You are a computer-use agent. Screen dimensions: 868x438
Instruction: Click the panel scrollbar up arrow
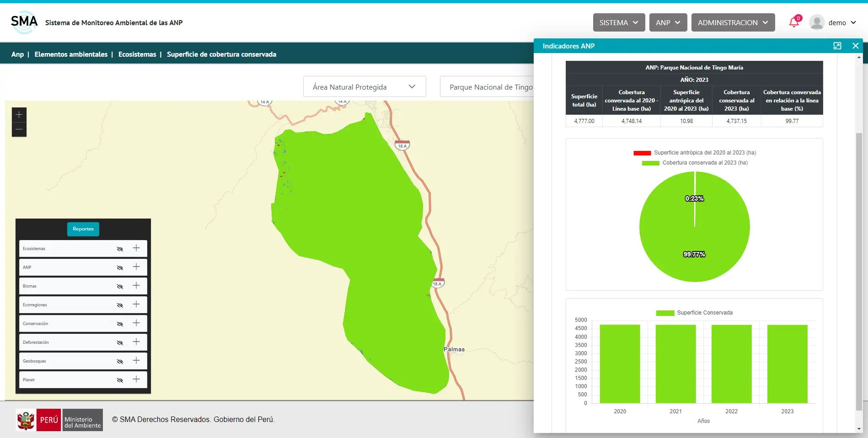coord(859,57)
